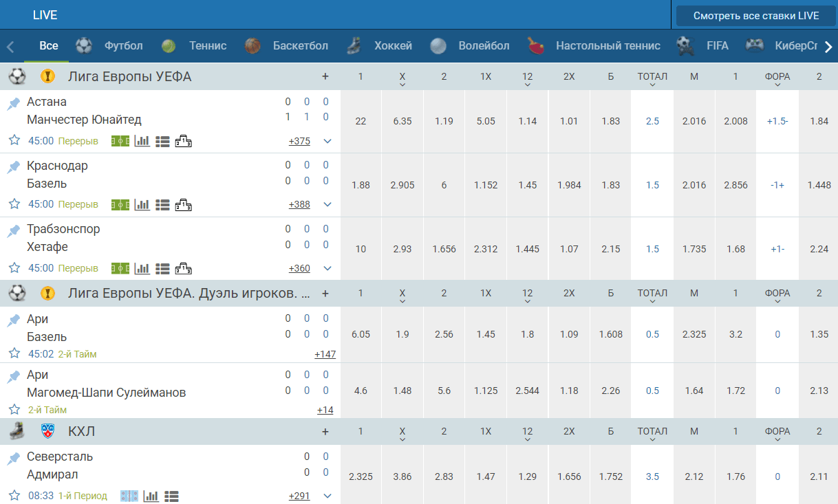838x504 pixels.
Task: Open the pitch view for Астана match
Action: [x=120, y=141]
